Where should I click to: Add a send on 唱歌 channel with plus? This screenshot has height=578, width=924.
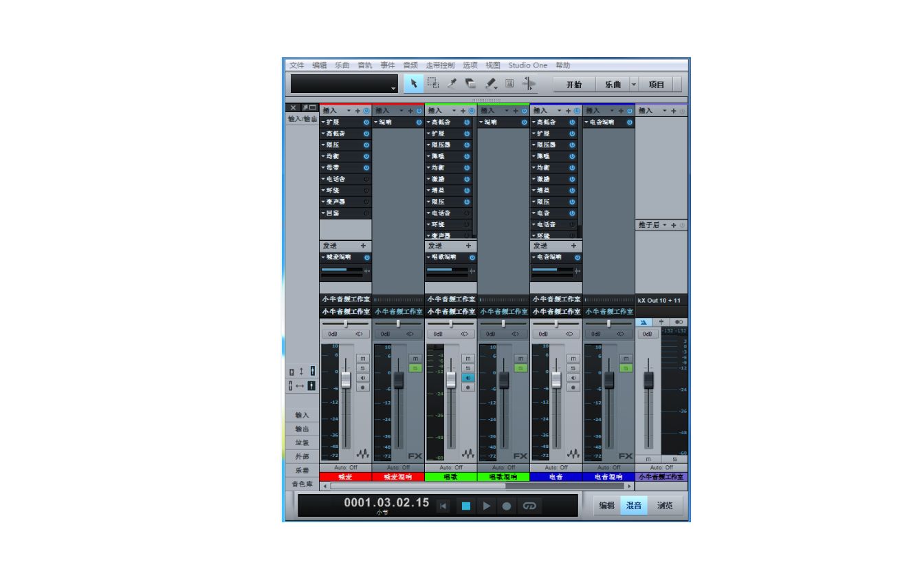point(469,245)
